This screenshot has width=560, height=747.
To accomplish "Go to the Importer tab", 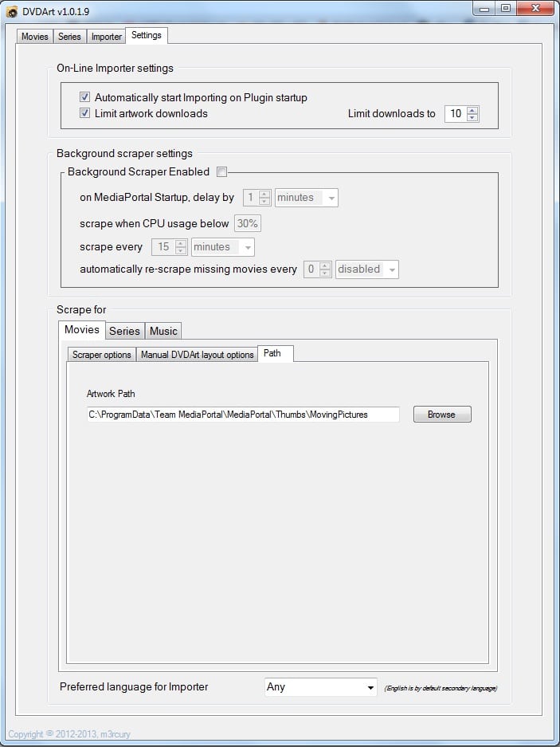I will point(106,37).
